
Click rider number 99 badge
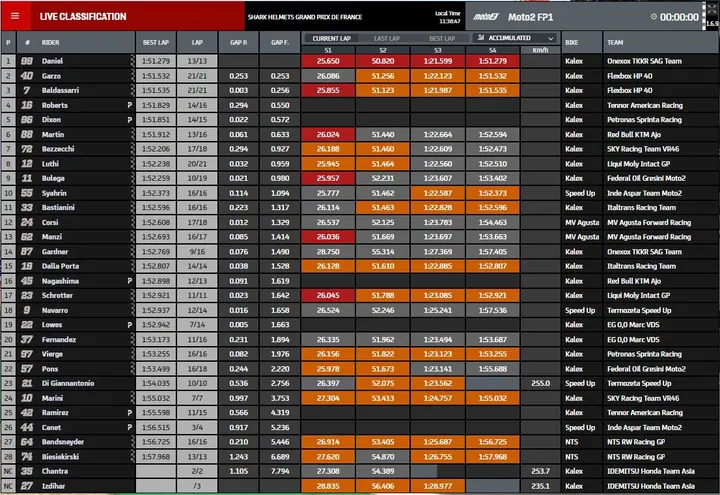click(x=27, y=61)
